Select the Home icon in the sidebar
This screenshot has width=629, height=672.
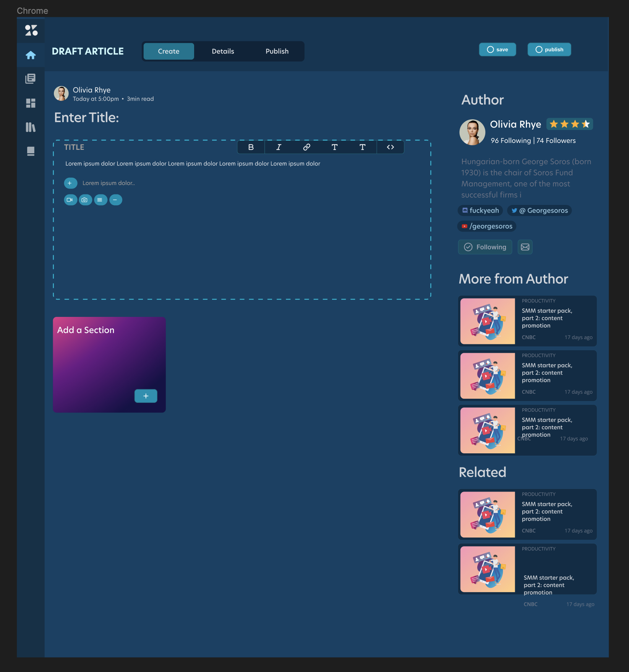pyautogui.click(x=31, y=55)
